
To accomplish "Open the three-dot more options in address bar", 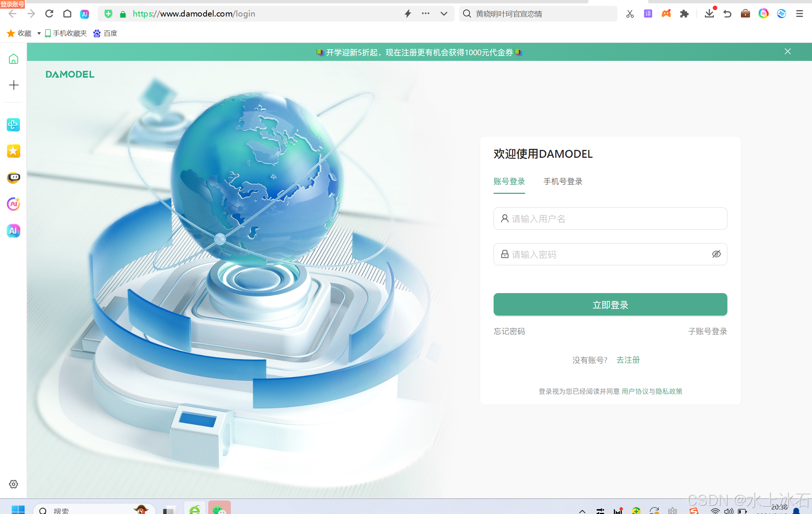I will click(x=426, y=14).
